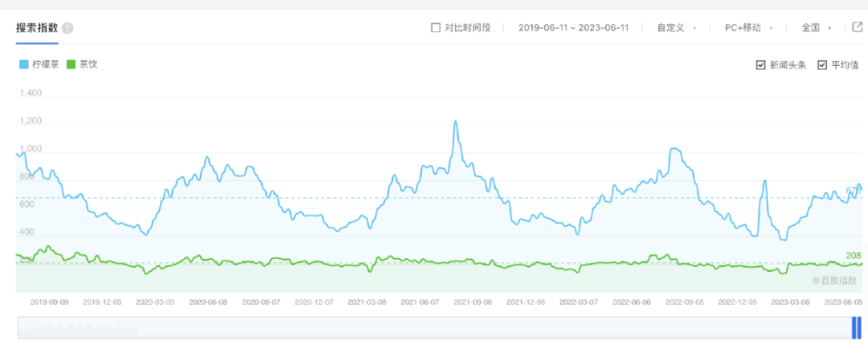Uncheck the 新闻头条 checkbox
The height and width of the screenshot is (345, 868).
pyautogui.click(x=760, y=65)
